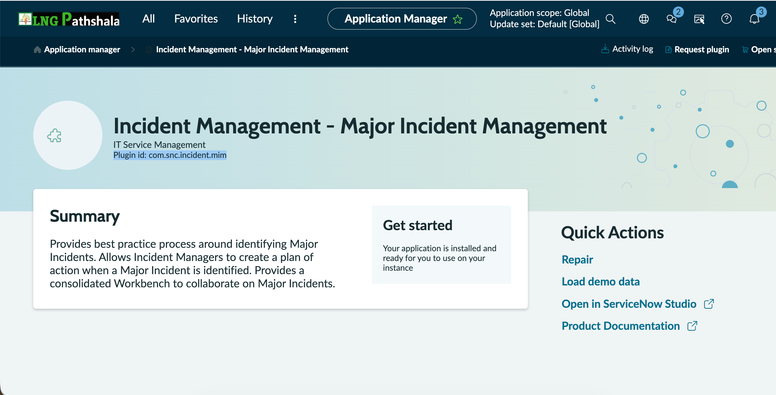
Task: Open the Activity log
Action: 627,49
